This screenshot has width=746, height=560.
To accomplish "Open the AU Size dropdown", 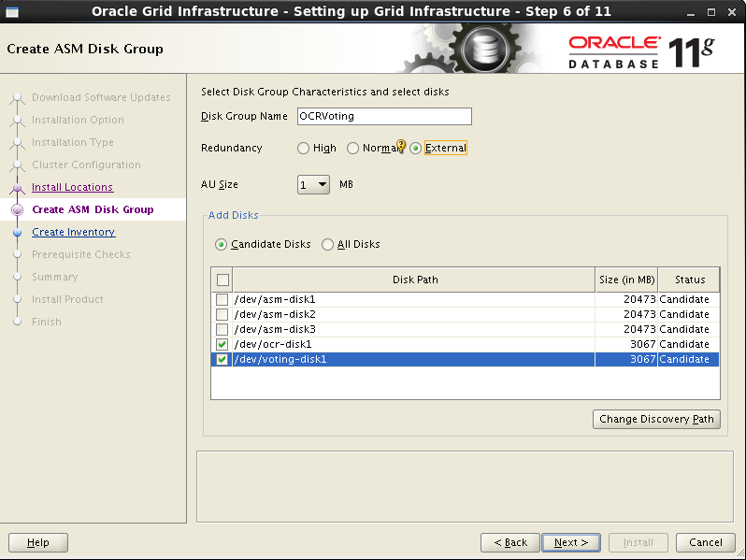I will tap(313, 184).
